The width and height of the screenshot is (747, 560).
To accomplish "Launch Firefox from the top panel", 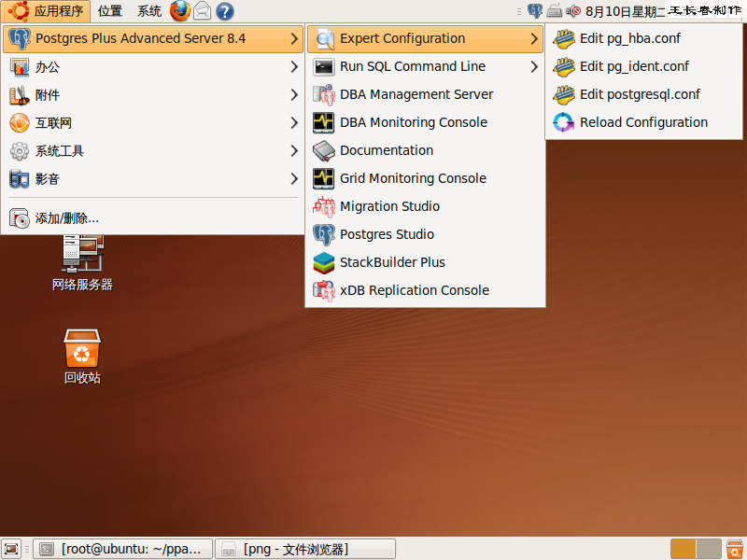I will pos(180,11).
